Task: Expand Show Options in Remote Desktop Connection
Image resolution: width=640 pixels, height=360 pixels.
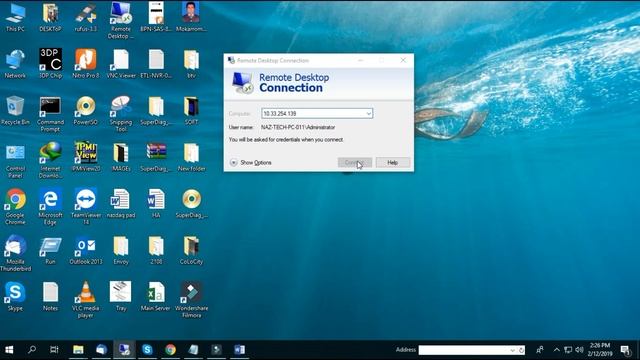Action: tap(251, 162)
